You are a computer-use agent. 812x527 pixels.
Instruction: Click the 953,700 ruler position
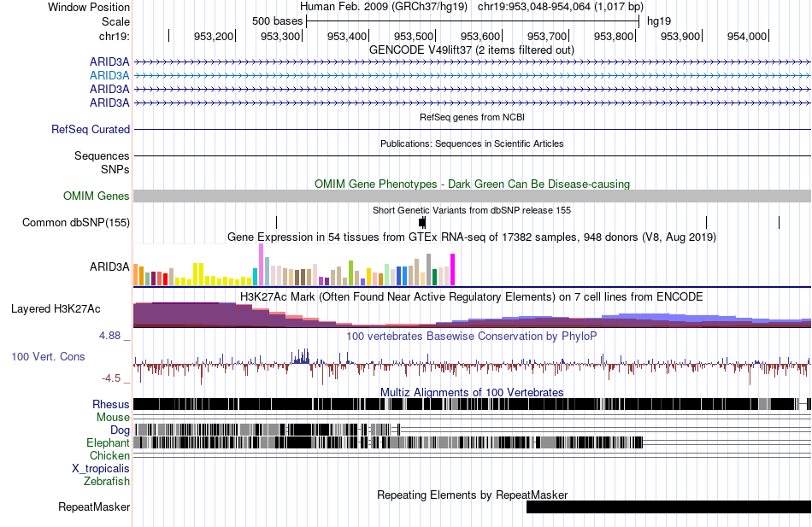point(547,36)
